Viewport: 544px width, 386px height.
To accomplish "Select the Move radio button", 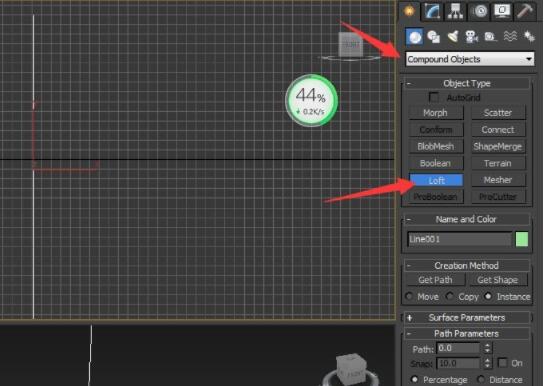I will click(x=409, y=297).
